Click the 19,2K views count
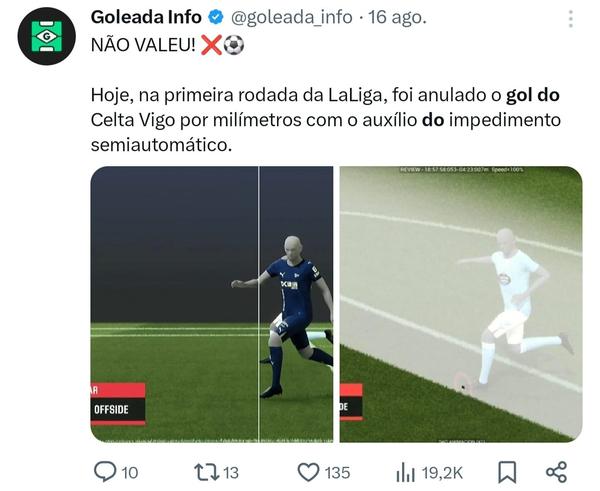 coord(442,473)
